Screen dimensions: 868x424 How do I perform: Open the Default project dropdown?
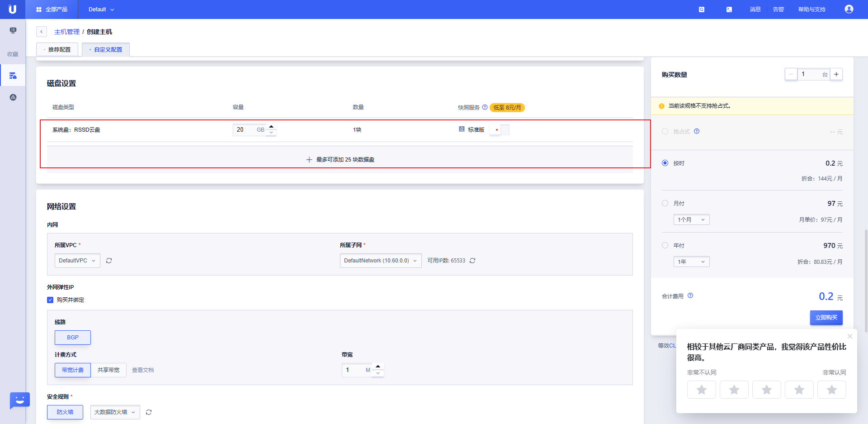pyautogui.click(x=101, y=10)
